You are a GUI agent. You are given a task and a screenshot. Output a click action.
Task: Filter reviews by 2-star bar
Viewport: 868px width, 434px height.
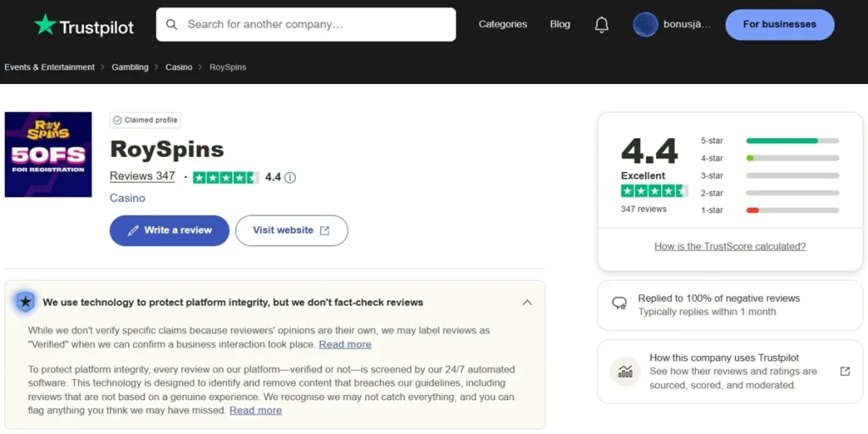tap(793, 192)
